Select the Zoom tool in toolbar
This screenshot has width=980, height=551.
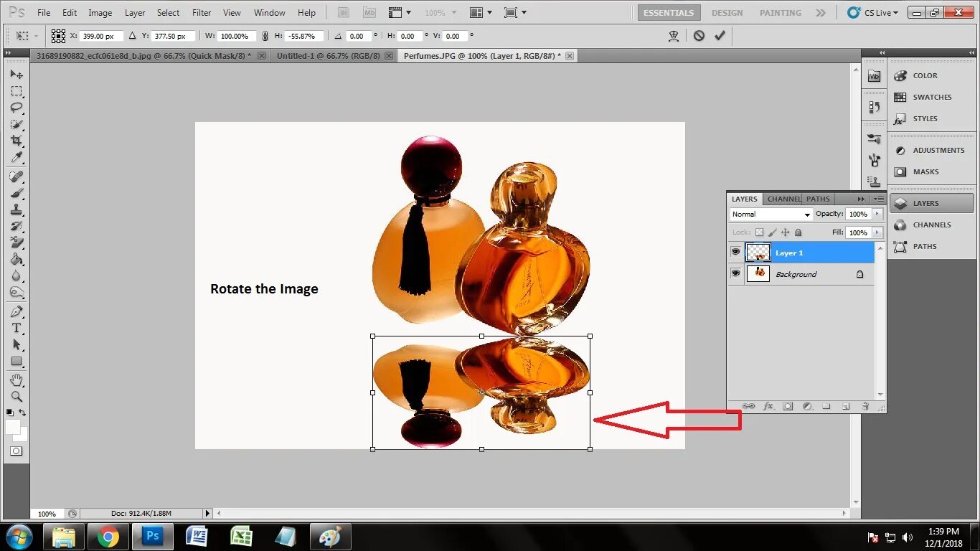point(17,396)
